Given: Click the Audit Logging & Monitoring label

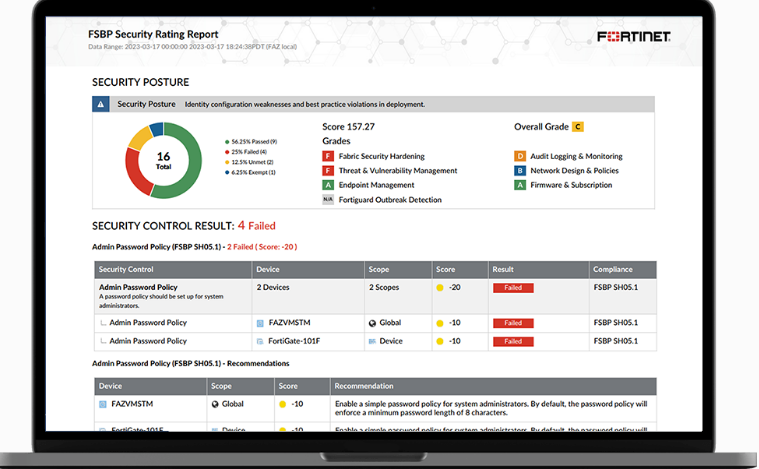Looking at the screenshot, I should [x=577, y=156].
